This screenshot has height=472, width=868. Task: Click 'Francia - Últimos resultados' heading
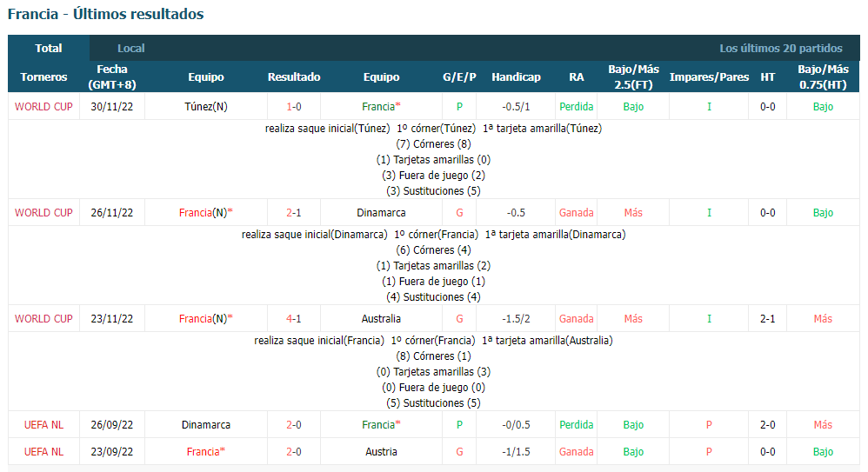pos(106,14)
